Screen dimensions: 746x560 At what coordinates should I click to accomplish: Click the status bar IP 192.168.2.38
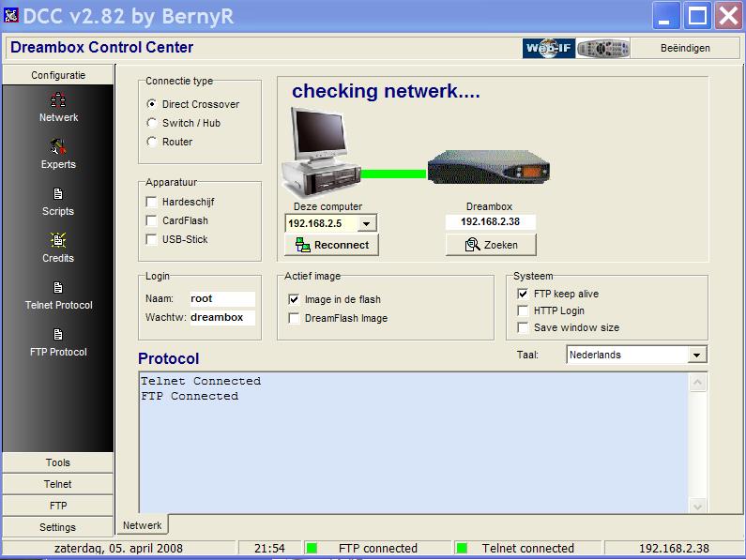tap(674, 548)
